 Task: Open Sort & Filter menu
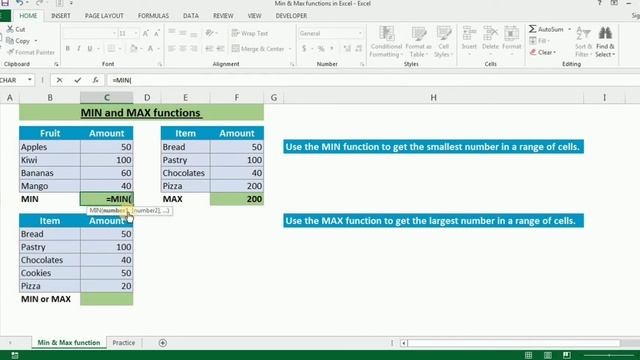tap(583, 42)
